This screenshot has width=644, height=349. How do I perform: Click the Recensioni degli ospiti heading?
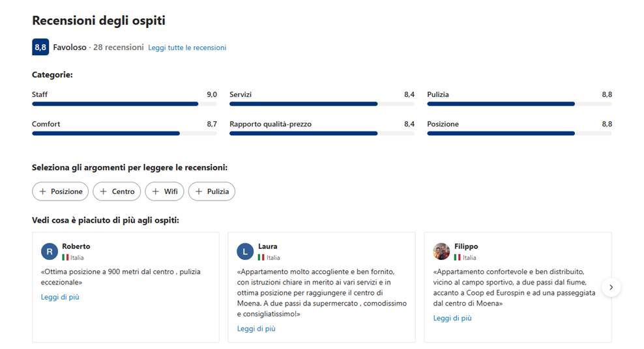pyautogui.click(x=98, y=20)
